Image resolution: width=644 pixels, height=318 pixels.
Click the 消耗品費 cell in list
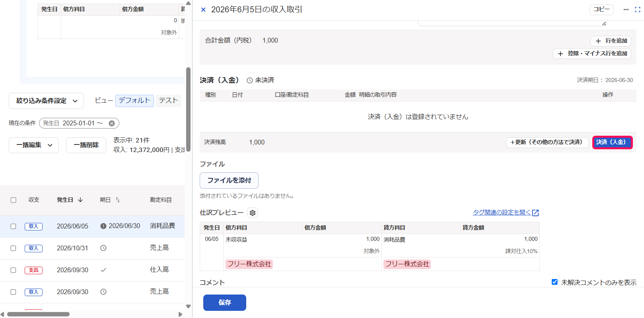(162, 226)
